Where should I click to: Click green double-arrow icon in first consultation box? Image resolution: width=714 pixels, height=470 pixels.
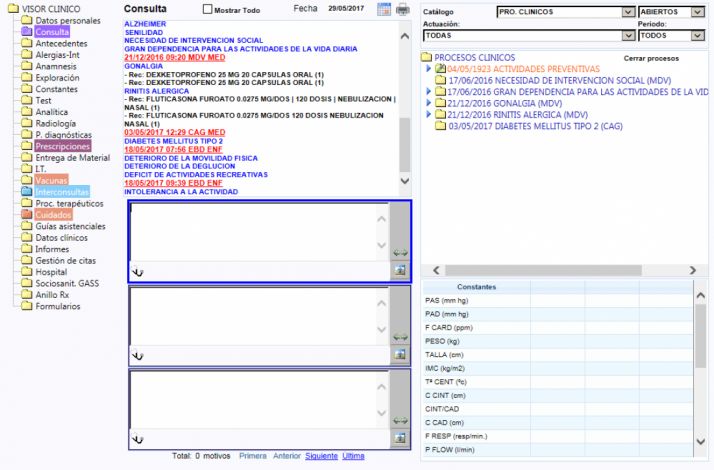[400, 253]
